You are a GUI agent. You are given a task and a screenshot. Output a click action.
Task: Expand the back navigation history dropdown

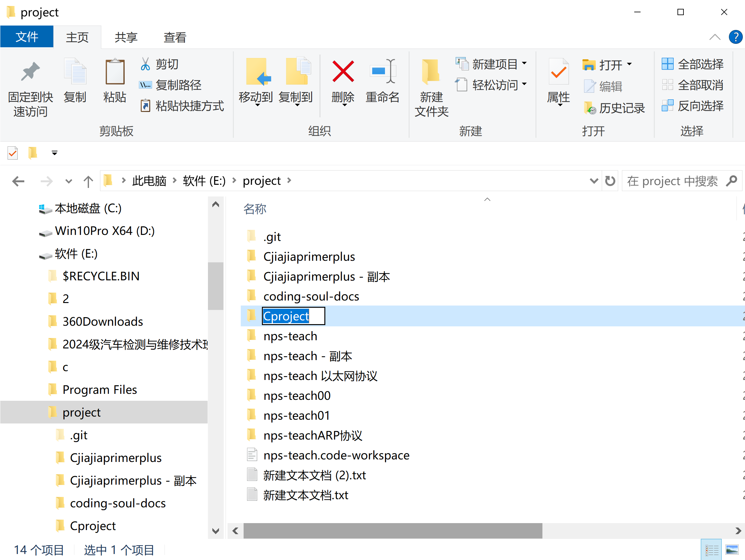click(x=68, y=181)
